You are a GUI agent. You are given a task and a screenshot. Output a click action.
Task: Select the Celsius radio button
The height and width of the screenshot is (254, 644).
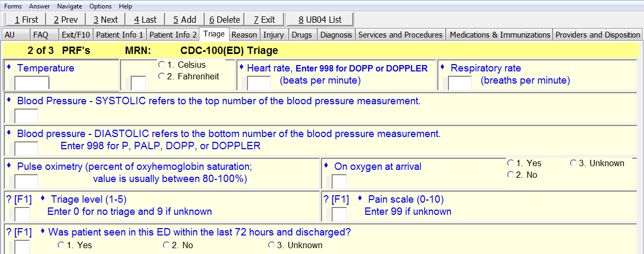coord(162,65)
